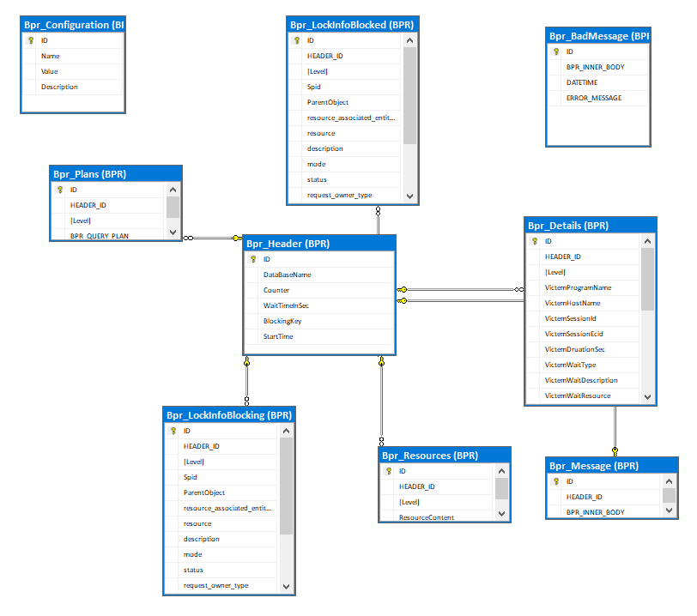The width and height of the screenshot is (697, 616).
Task: Select the BPR_QUERY_PLAN column in Bpr_Plans
Action: tap(108, 235)
